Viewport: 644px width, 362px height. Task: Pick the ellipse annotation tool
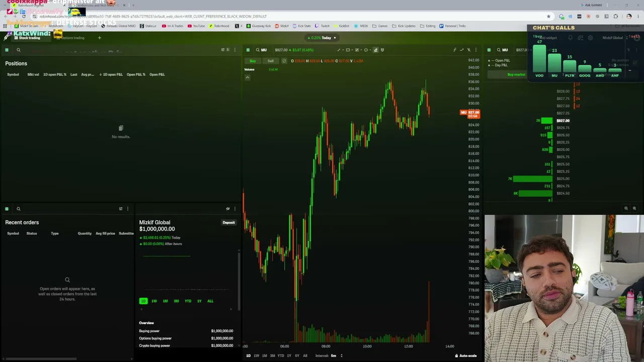point(366,50)
